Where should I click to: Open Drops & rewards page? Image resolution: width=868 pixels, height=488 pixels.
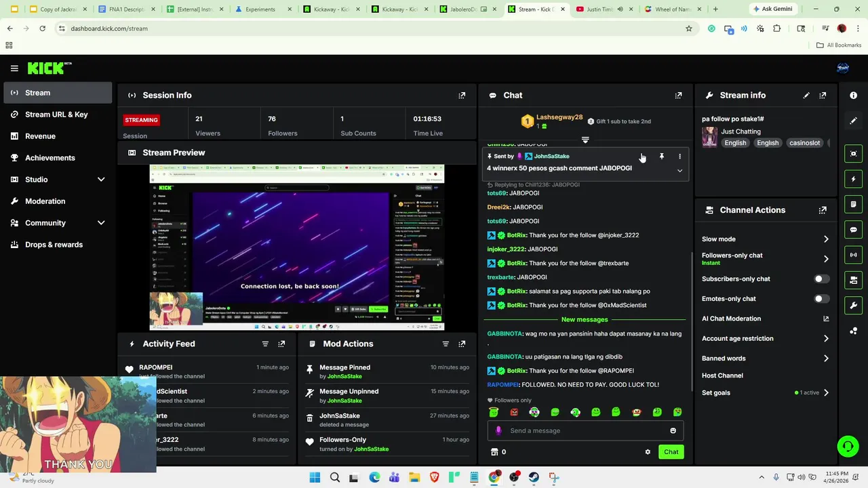click(x=58, y=245)
